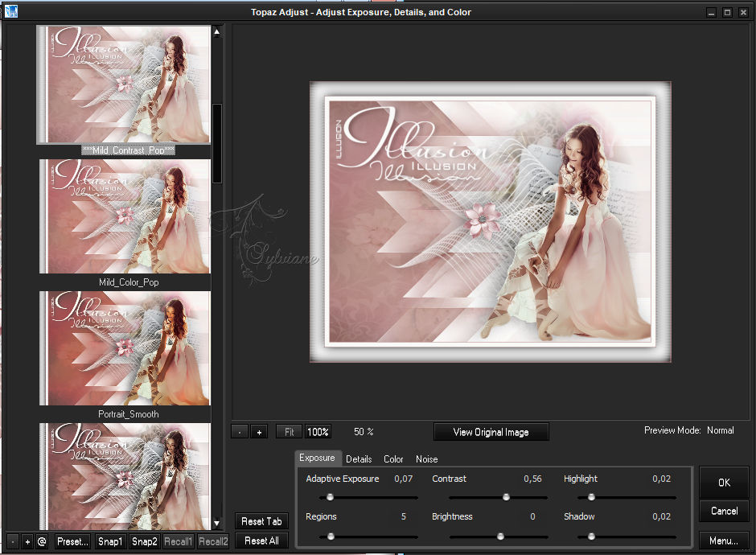Fit the preview with Fit button

(x=289, y=432)
